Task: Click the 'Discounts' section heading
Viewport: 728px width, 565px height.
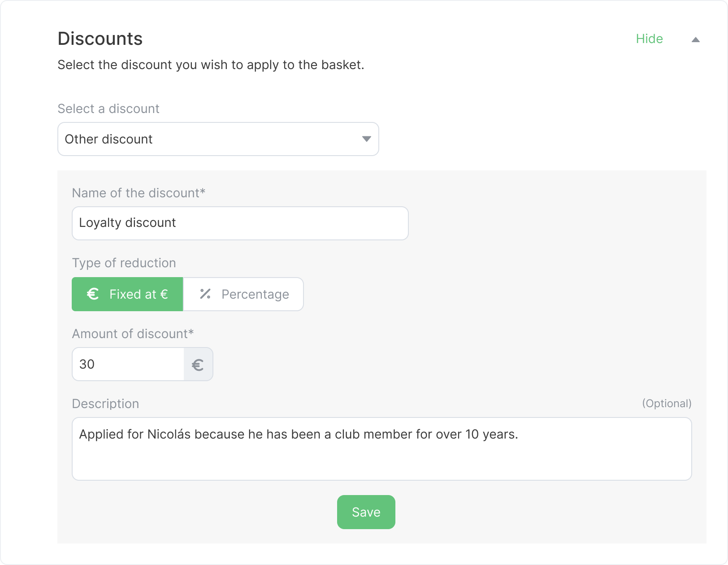Action: tap(100, 39)
